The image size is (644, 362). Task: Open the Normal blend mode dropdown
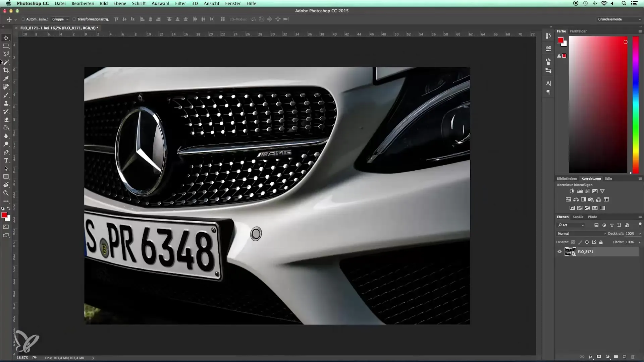pyautogui.click(x=582, y=234)
